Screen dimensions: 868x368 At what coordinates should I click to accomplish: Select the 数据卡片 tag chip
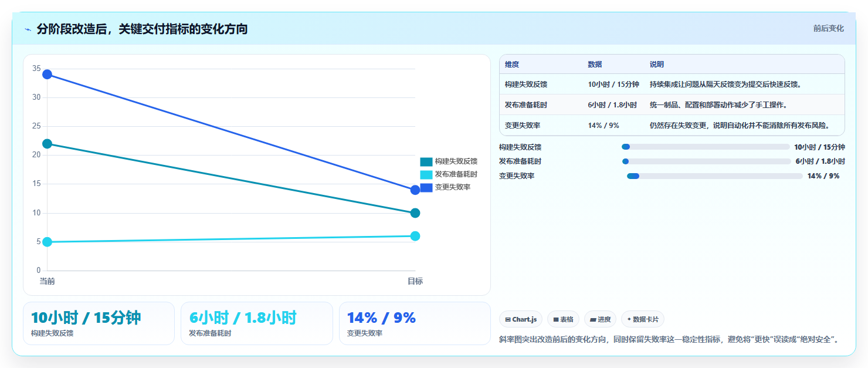pos(643,319)
